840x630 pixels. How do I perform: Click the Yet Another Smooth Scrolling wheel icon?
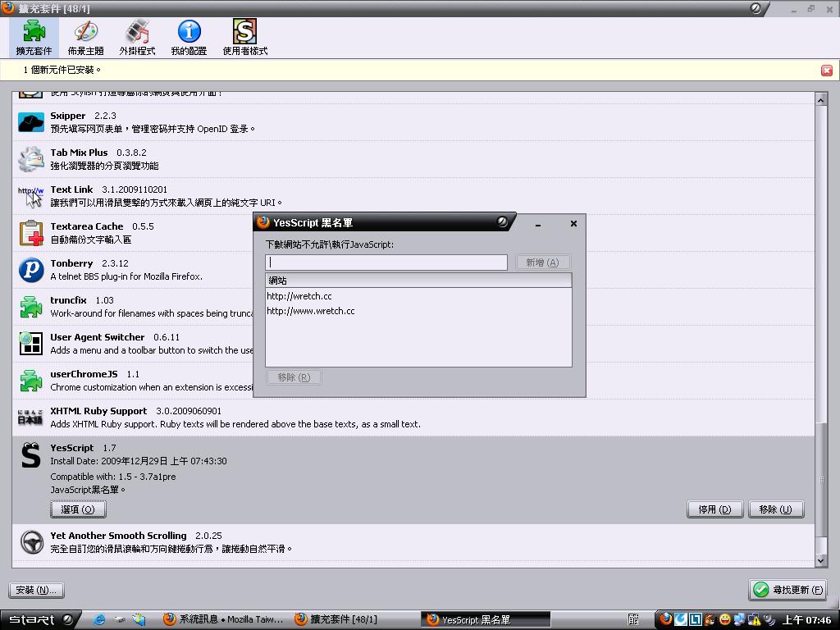32,541
